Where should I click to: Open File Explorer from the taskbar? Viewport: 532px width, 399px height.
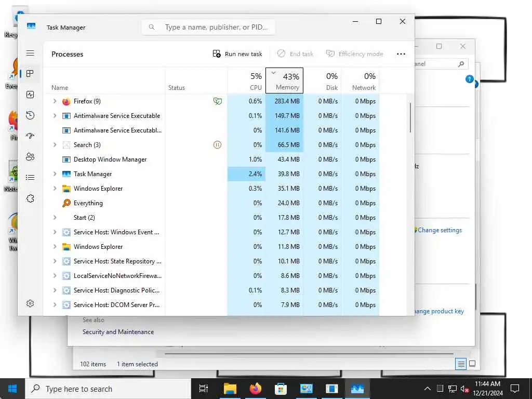[230, 389]
